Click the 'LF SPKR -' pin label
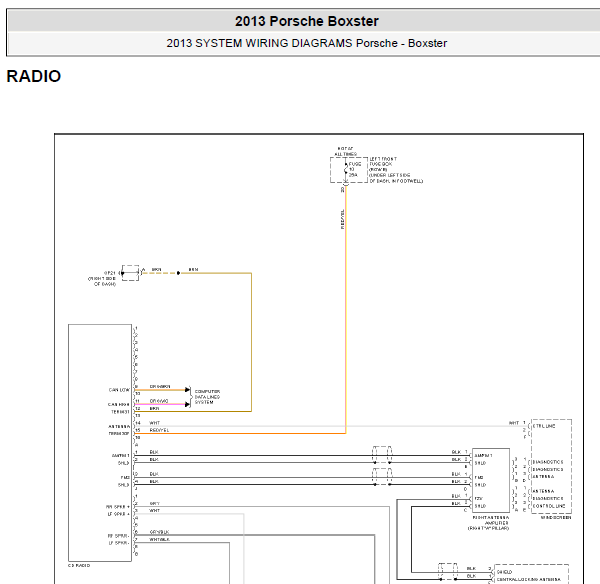 [119, 543]
